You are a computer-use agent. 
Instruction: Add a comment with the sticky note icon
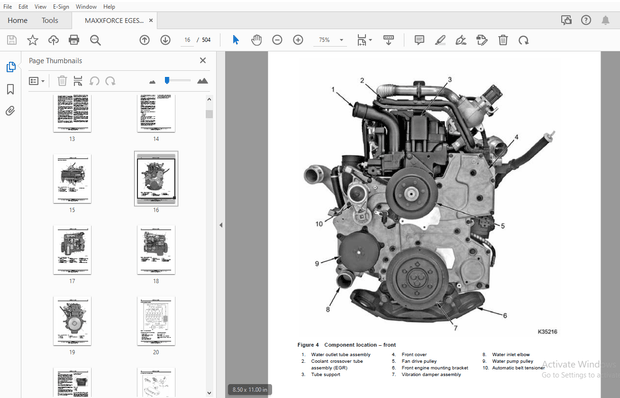(x=420, y=40)
